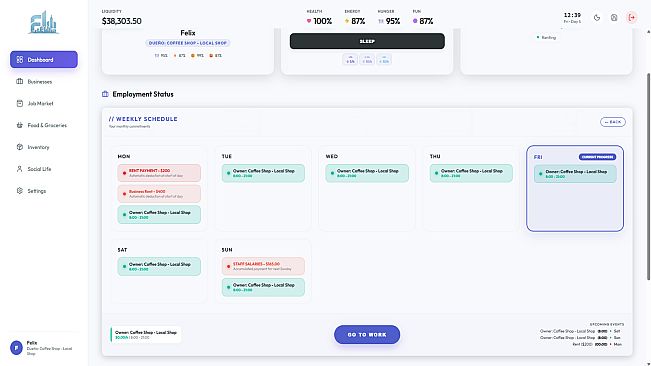Open Monday's Rent Payment entry

click(159, 173)
